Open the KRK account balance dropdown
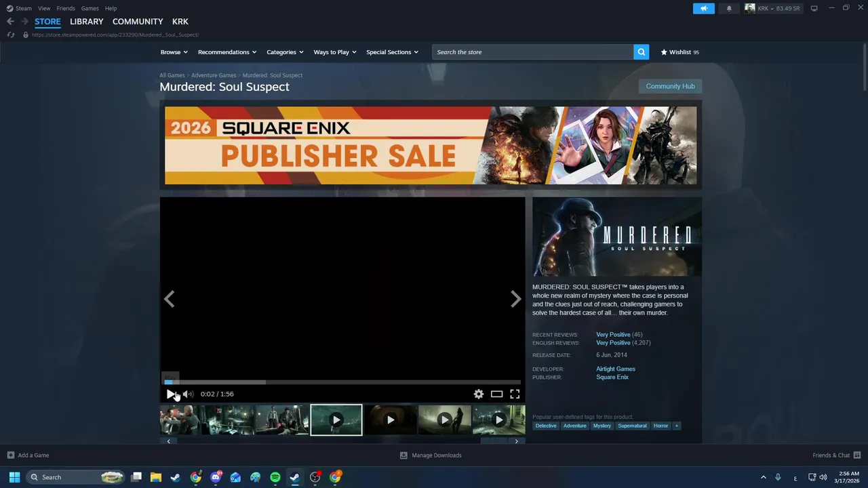 pos(778,8)
